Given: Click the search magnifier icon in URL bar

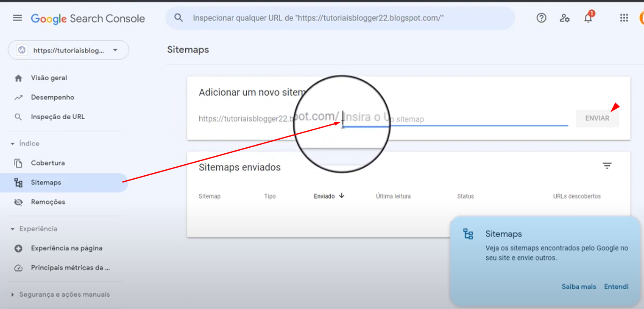Looking at the screenshot, I should point(179,18).
